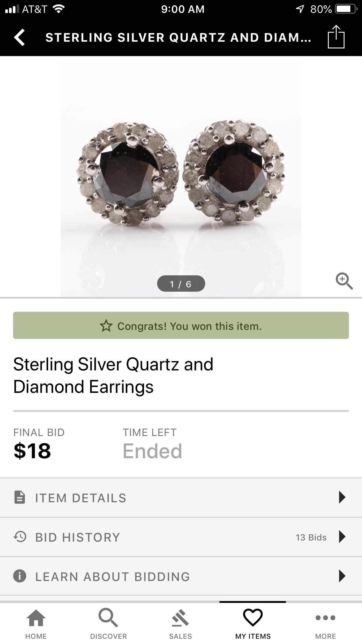Tap the back arrow icon
The image size is (362, 644).
20,38
